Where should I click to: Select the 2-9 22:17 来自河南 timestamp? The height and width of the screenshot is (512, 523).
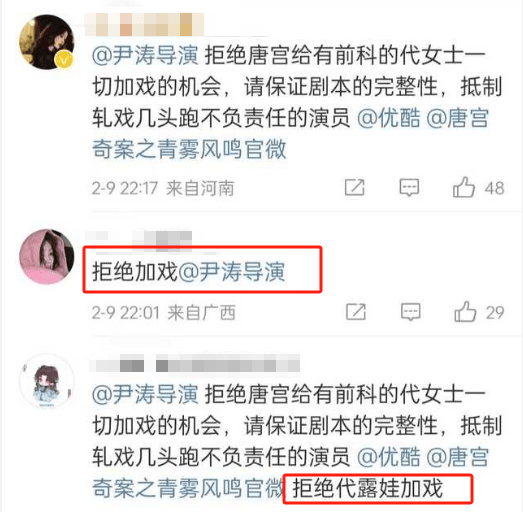coord(163,188)
